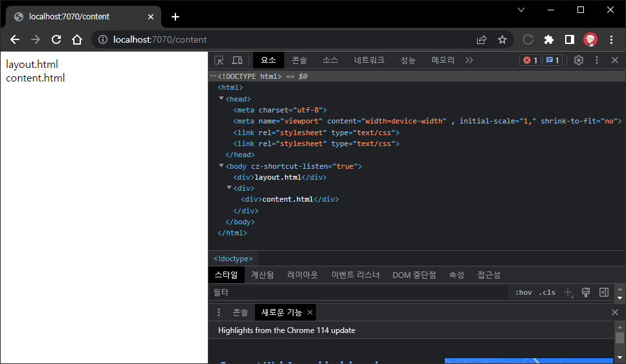
Task: Open the tab search dropdown arrow
Action: (521, 10)
